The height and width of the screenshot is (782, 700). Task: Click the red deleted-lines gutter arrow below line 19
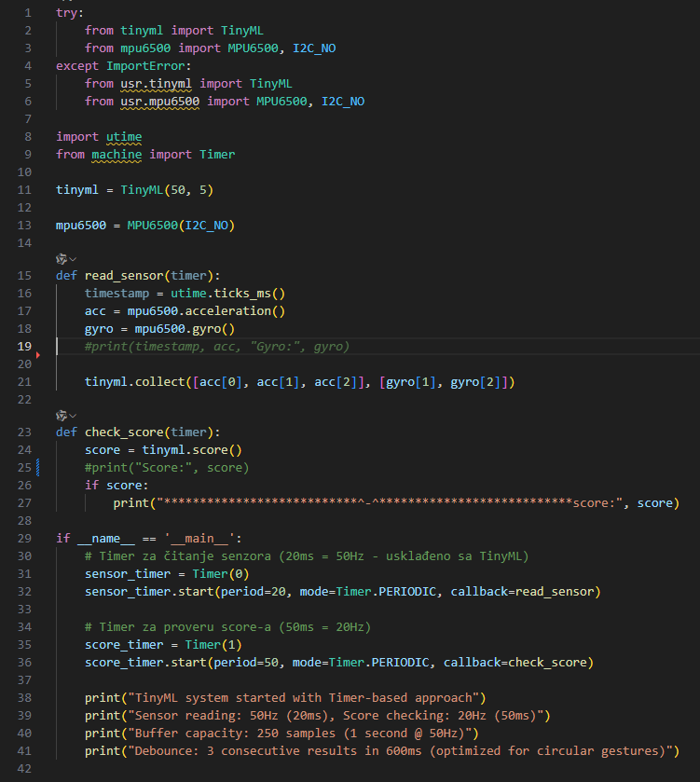click(x=38, y=355)
